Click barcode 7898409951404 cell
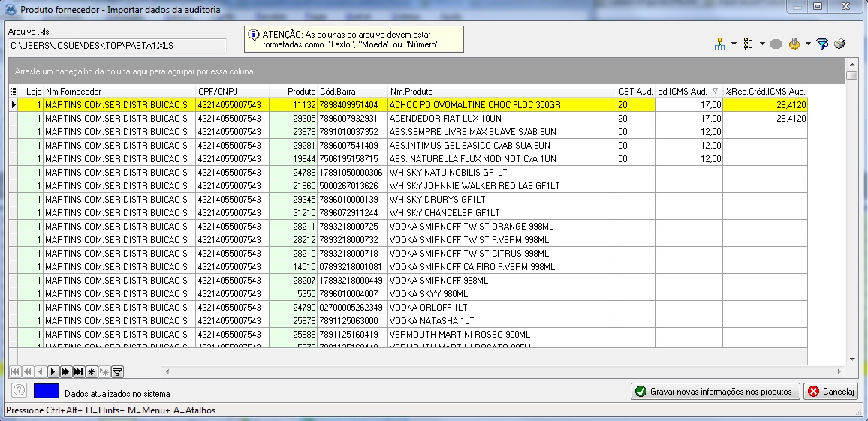Screen dimensions: 868x421 [353, 104]
